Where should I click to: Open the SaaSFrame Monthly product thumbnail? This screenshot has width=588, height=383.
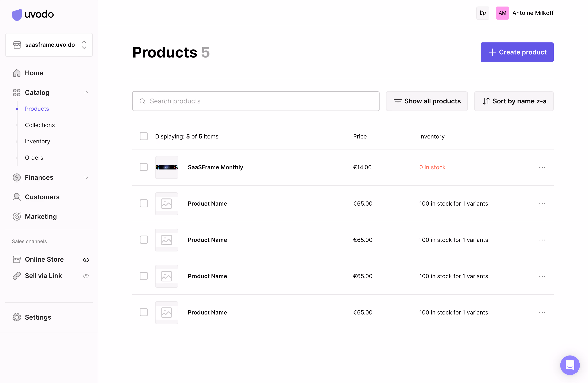coord(167,167)
